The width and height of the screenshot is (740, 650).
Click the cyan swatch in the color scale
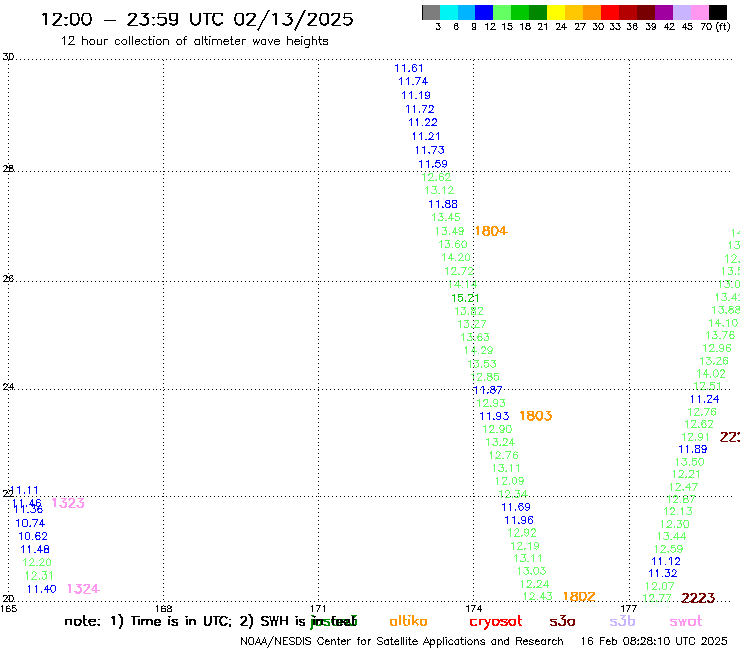[x=449, y=12]
